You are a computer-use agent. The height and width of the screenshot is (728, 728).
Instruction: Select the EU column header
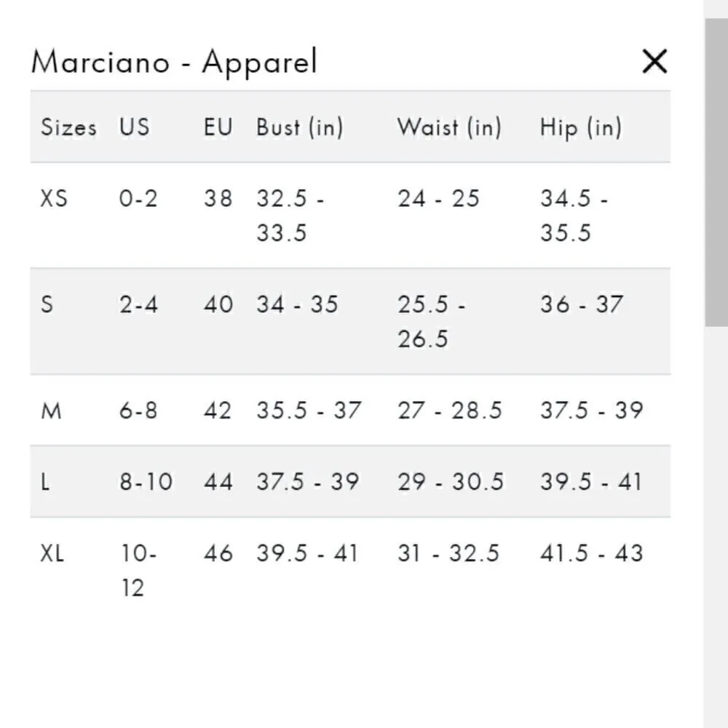[218, 127]
